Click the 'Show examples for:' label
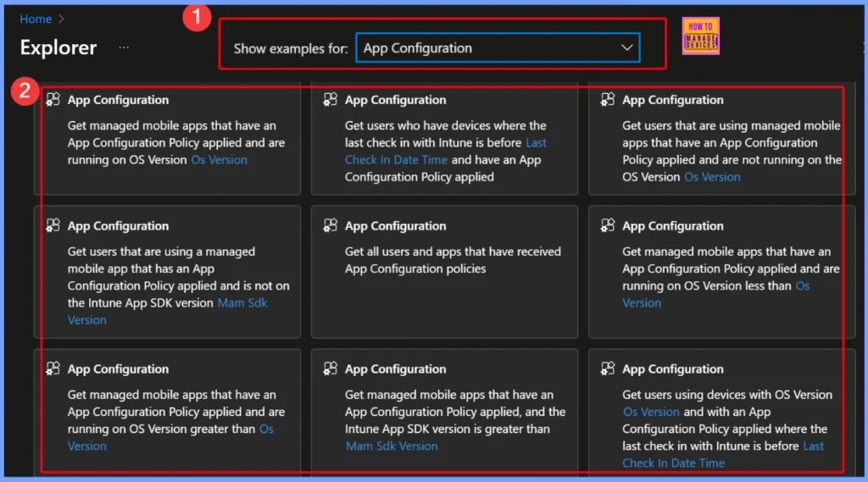Image resolution: width=868 pixels, height=482 pixels. 291,48
